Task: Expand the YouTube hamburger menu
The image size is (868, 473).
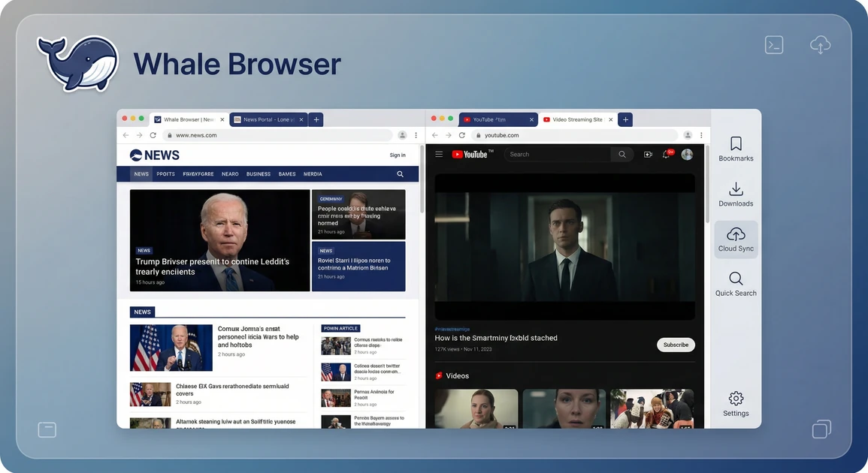Action: pyautogui.click(x=439, y=154)
